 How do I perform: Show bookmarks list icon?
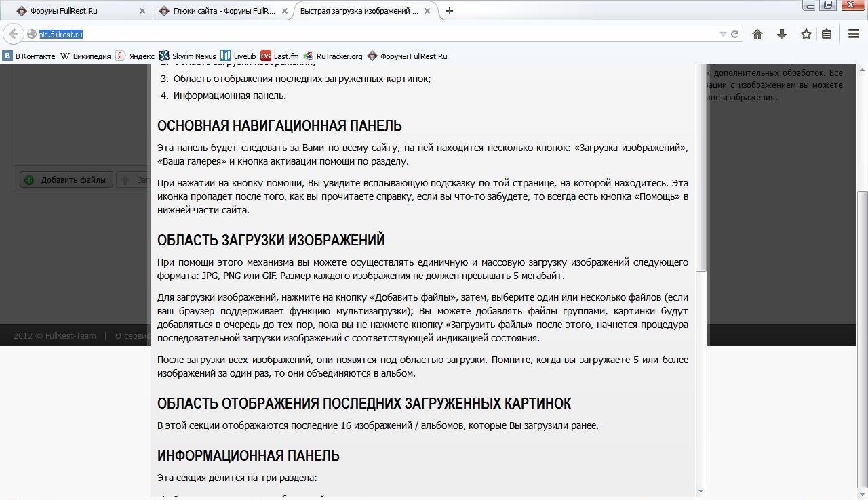[x=827, y=34]
